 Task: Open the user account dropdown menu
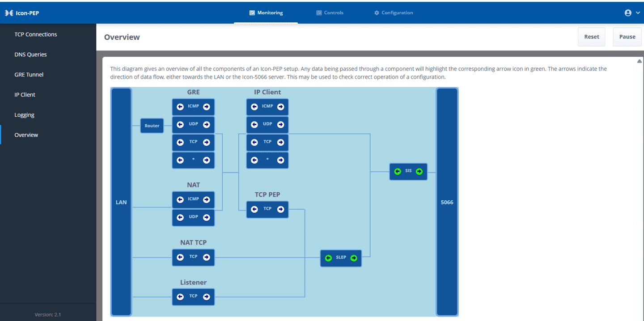632,13
